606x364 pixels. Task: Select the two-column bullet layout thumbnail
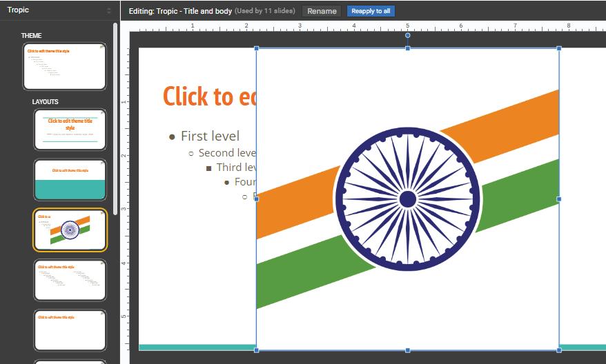(70, 280)
